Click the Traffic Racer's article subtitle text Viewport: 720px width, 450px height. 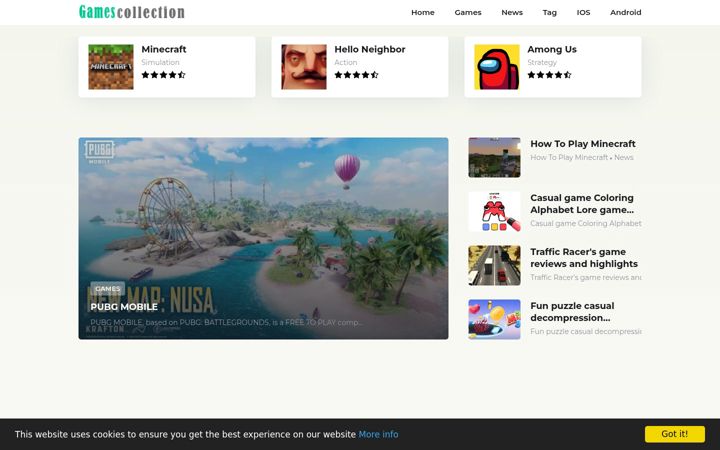pyautogui.click(x=585, y=277)
